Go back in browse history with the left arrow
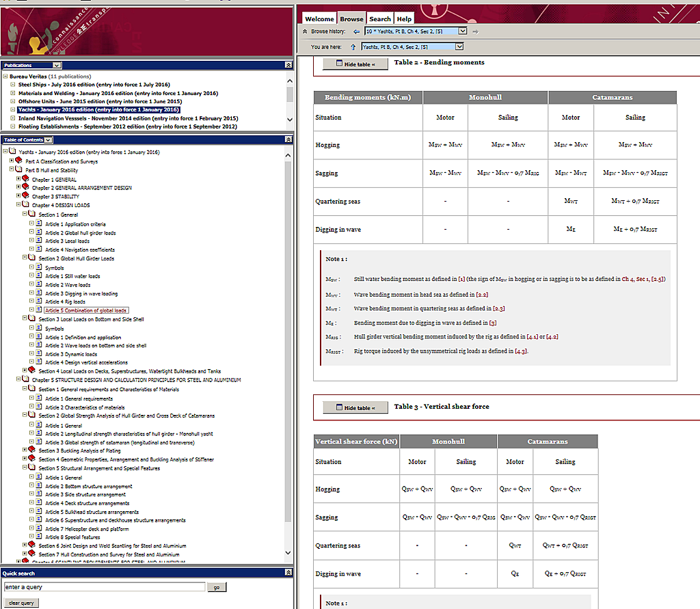This screenshot has width=700, height=609. 356,31
